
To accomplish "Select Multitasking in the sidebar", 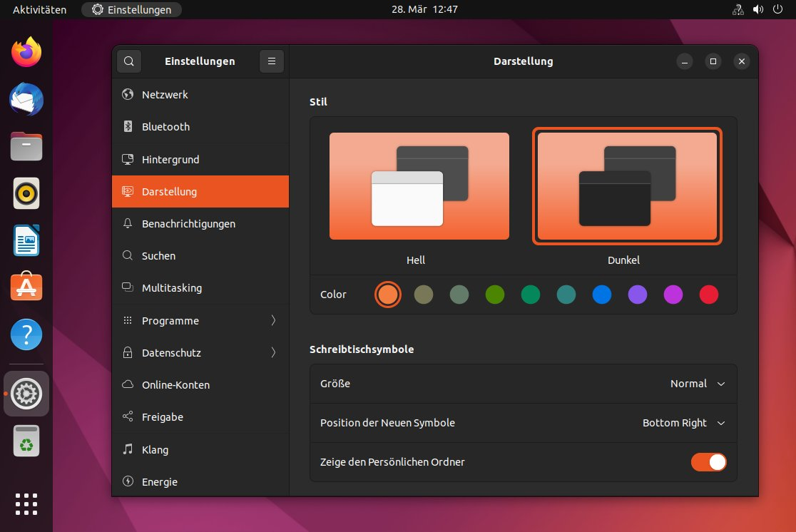I will (x=170, y=287).
